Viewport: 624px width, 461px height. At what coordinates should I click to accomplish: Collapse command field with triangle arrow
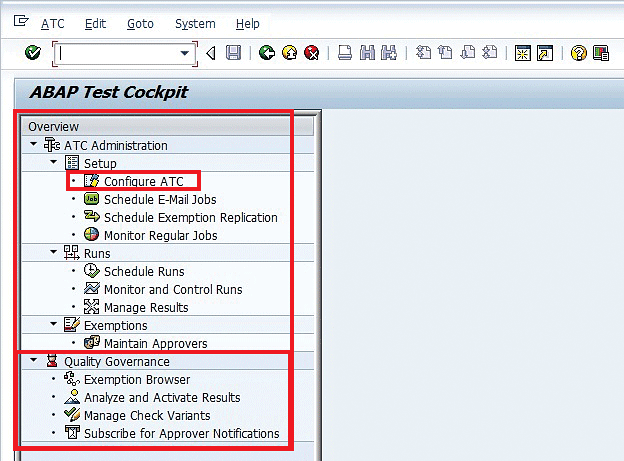[x=211, y=53]
